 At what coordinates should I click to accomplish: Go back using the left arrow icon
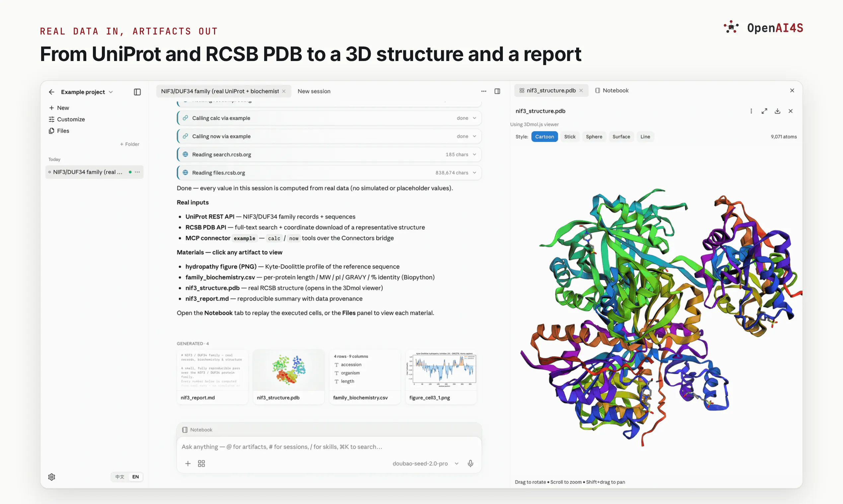[x=52, y=92]
